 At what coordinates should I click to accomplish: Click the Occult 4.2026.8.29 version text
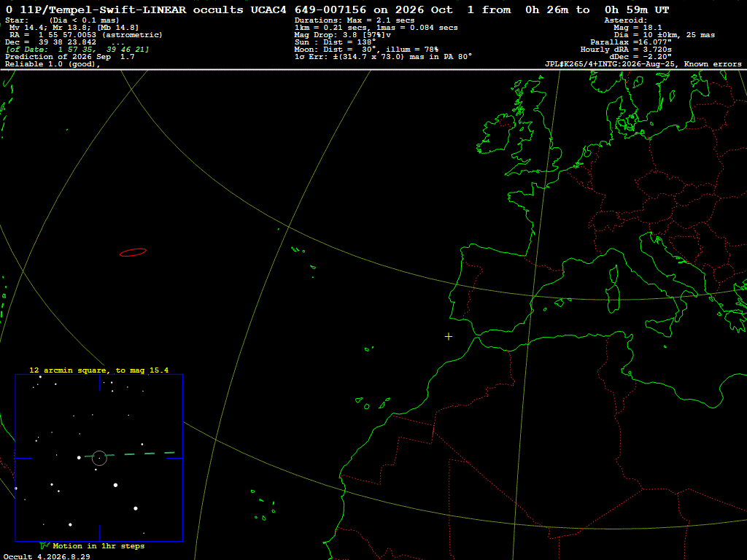pyautogui.click(x=47, y=556)
